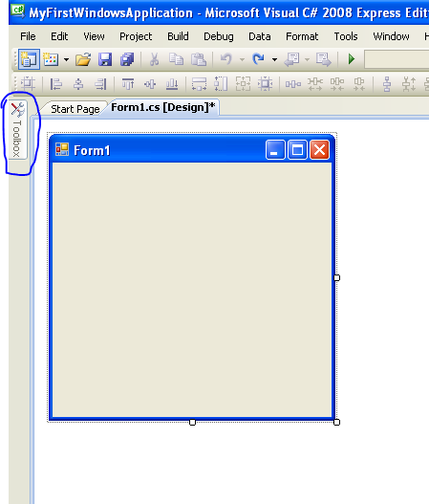
Task: Click the Align Centers icon
Action: [78, 84]
